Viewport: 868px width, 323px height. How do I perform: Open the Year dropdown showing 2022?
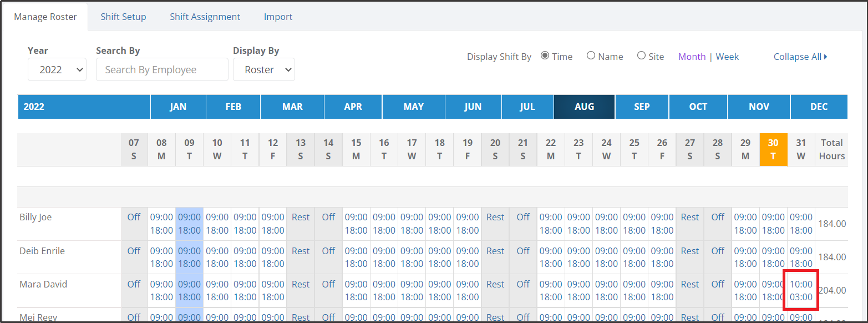click(x=57, y=69)
